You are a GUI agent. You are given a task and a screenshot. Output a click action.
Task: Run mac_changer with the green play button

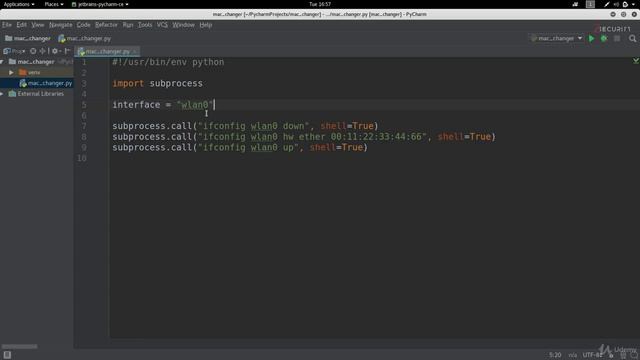[x=591, y=38]
